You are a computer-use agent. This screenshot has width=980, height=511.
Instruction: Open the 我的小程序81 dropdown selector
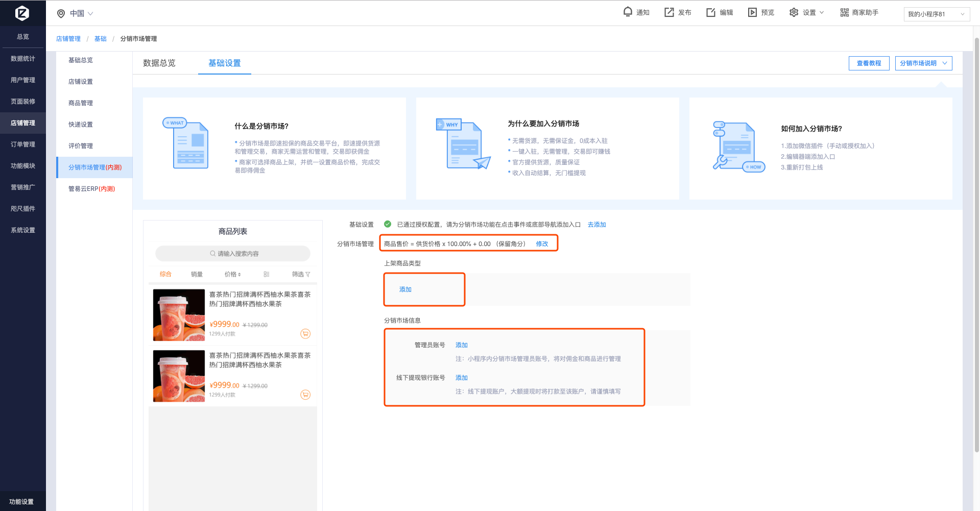(937, 14)
